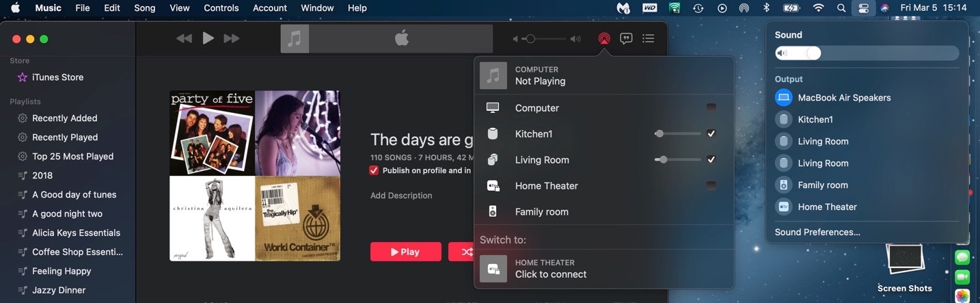This screenshot has height=303, width=980.
Task: Open the Song menu
Action: (145, 8)
